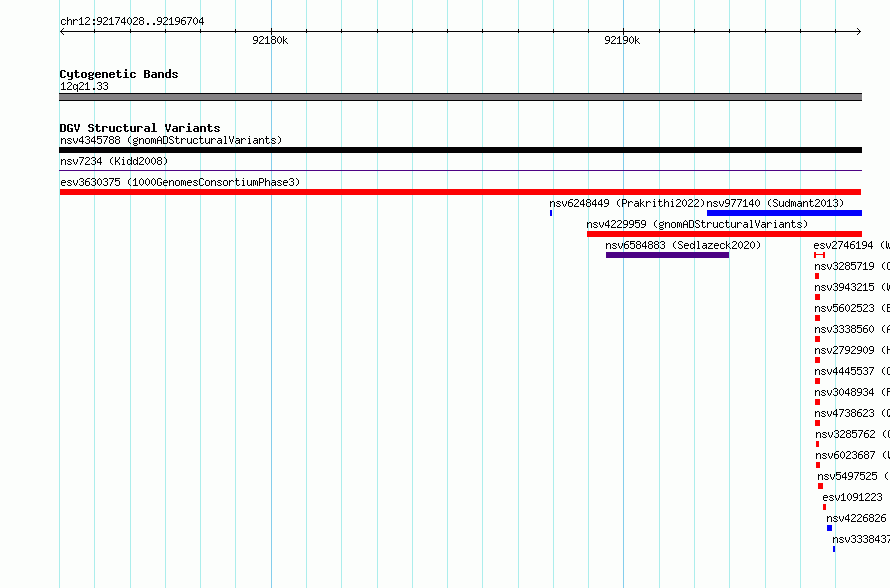Click the blue nsv977140 variant bar
This screenshot has height=588, width=890.
click(x=784, y=213)
